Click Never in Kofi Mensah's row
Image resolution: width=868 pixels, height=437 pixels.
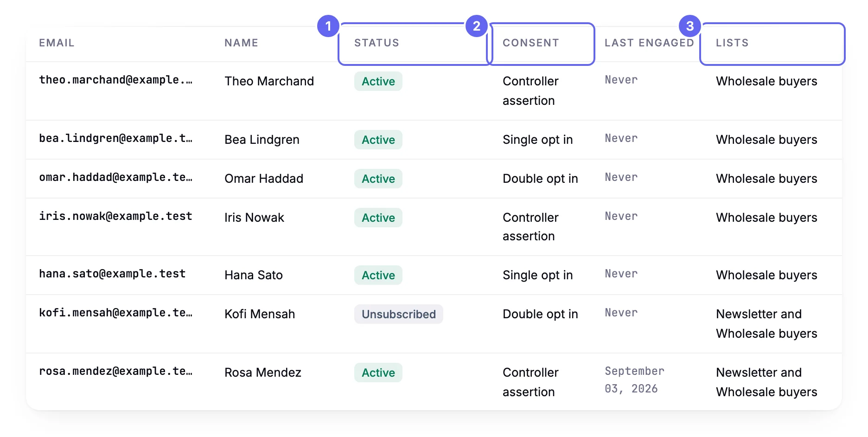point(621,313)
